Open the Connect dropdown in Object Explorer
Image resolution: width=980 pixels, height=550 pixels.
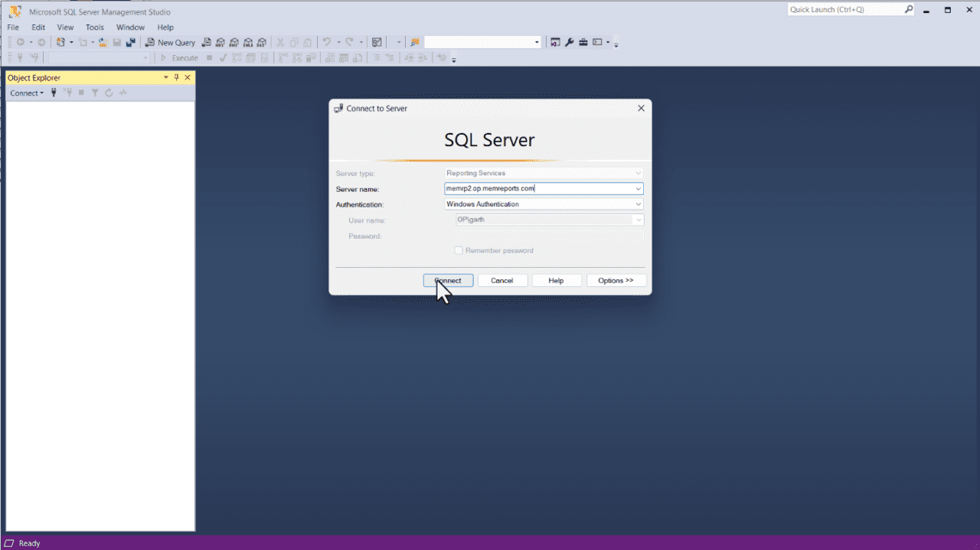pyautogui.click(x=27, y=93)
